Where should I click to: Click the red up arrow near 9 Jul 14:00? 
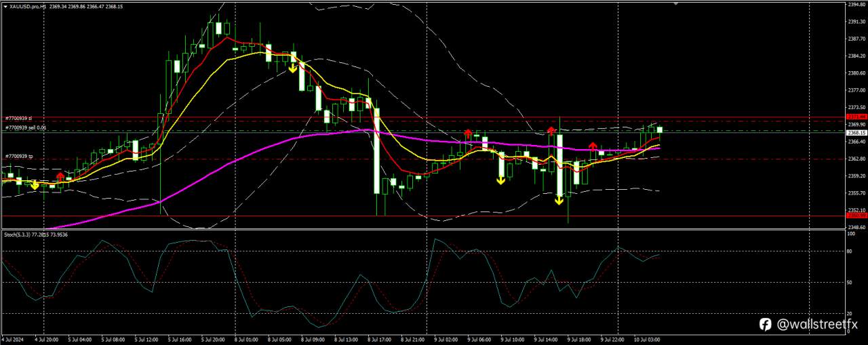(552, 130)
